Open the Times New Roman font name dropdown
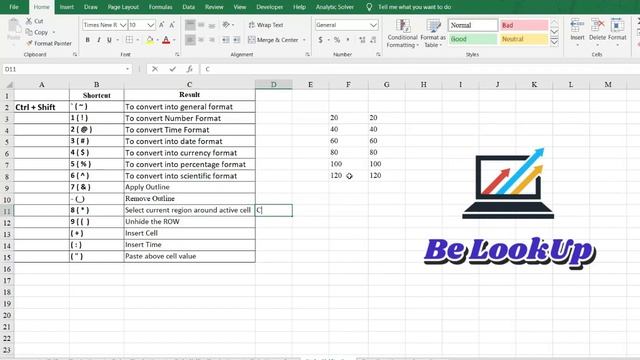Viewport: 640px width, 360px height. (x=123, y=25)
